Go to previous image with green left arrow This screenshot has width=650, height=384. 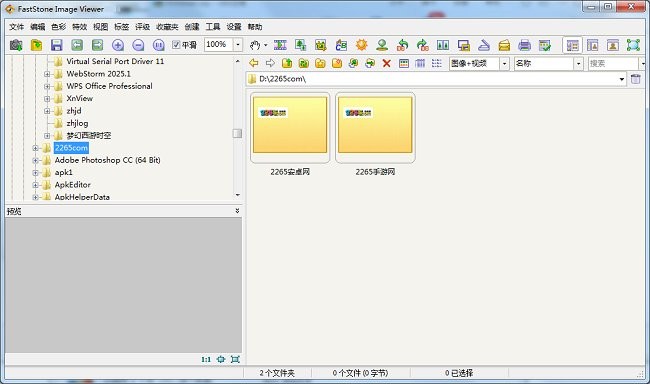77,45
